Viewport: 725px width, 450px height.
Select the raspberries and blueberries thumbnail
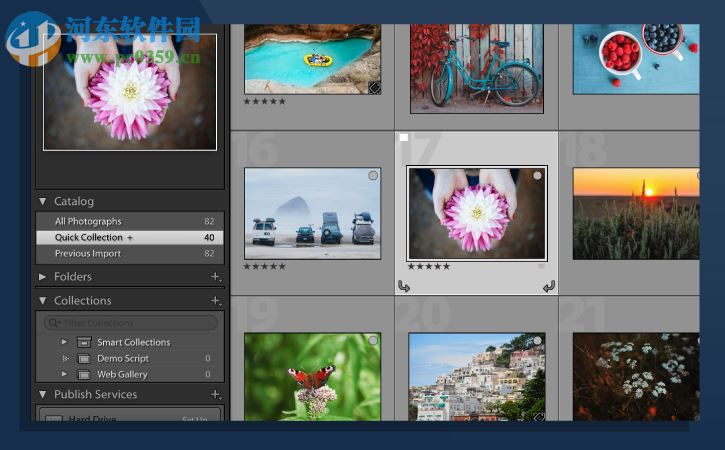[x=636, y=59]
